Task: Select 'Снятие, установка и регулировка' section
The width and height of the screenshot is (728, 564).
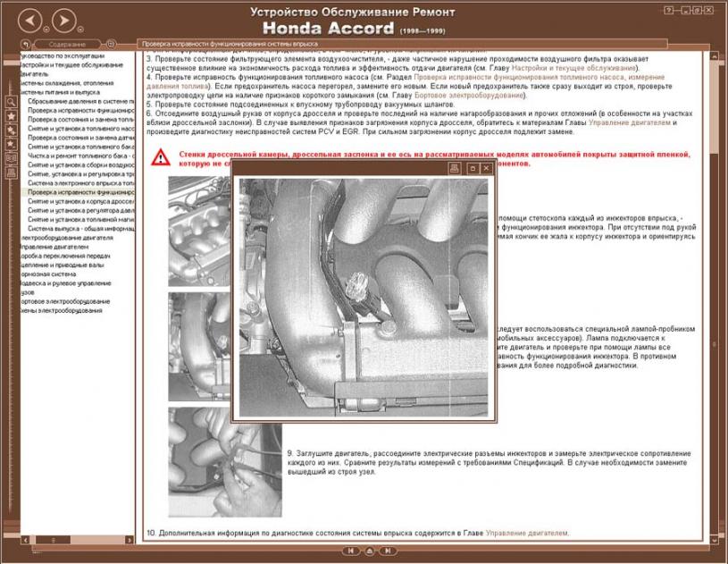Action: tap(80, 174)
